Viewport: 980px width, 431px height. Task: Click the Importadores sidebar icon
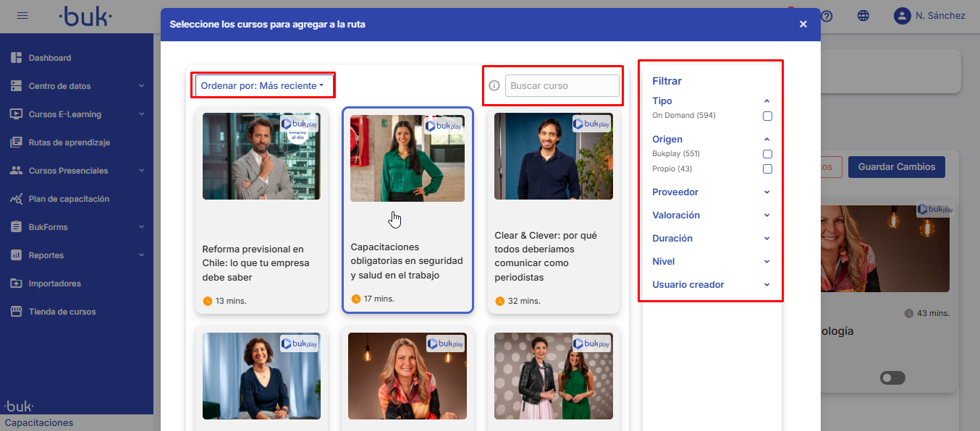click(x=16, y=283)
